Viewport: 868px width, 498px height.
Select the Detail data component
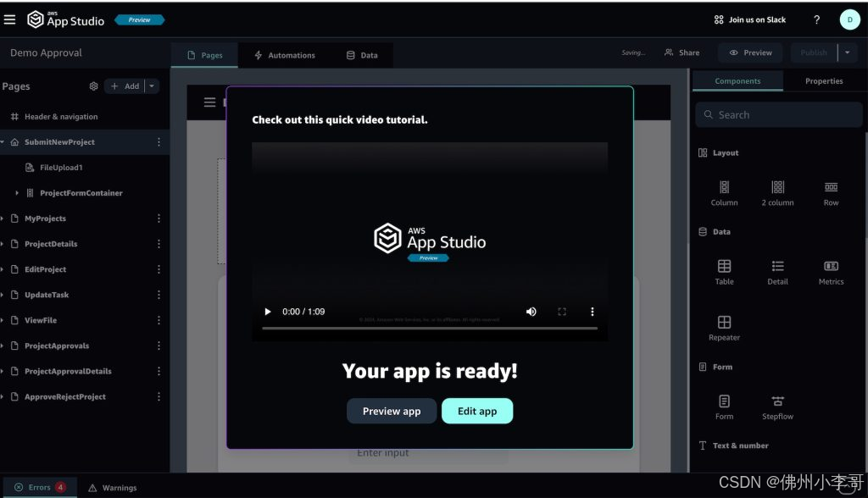click(778, 272)
